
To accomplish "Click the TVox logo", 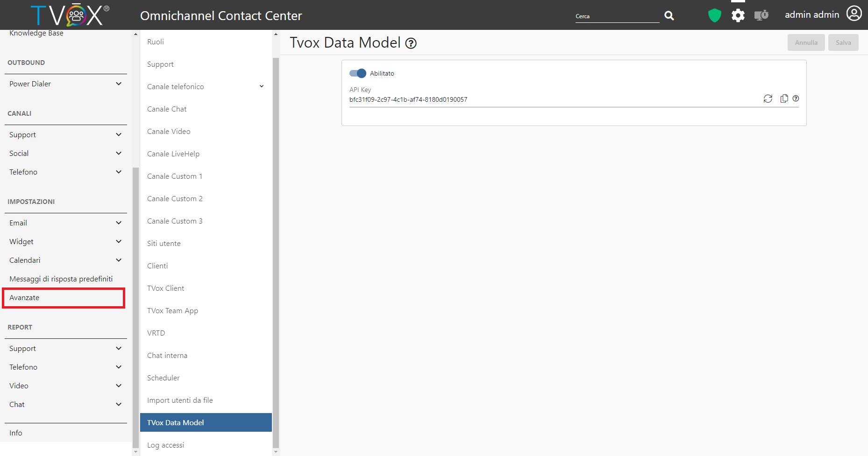I will [x=70, y=15].
